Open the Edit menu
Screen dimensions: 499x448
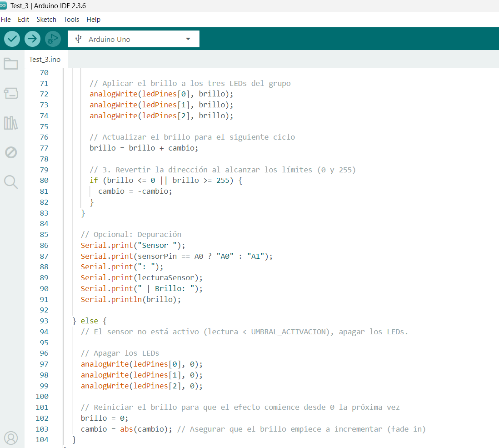[23, 20]
